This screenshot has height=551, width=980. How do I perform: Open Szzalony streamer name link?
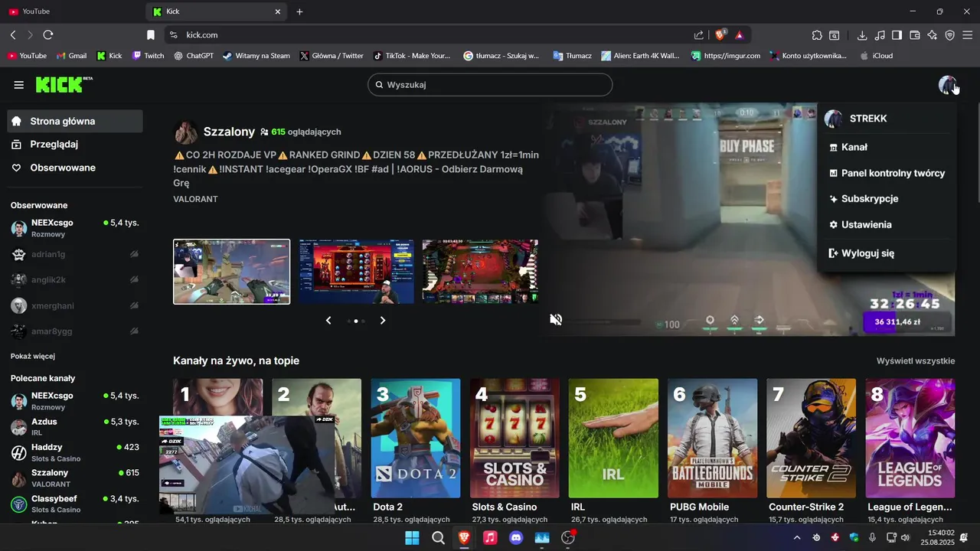pyautogui.click(x=229, y=132)
